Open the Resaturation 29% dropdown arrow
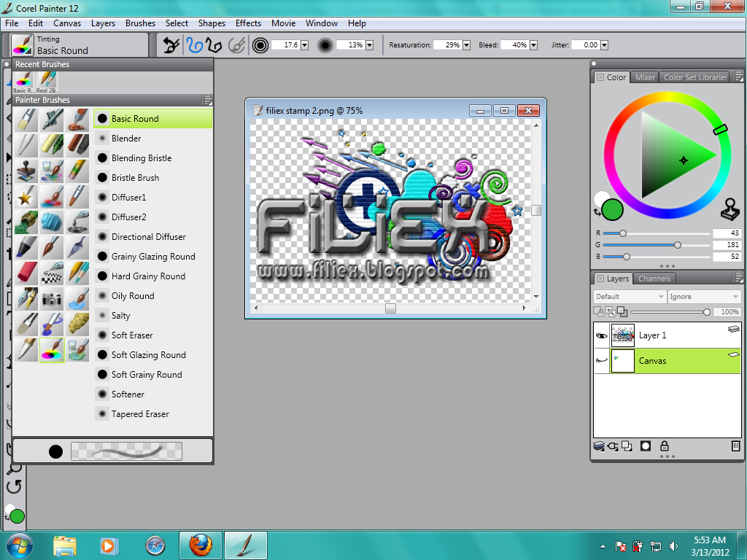Screen dimensions: 747x560 466,45
